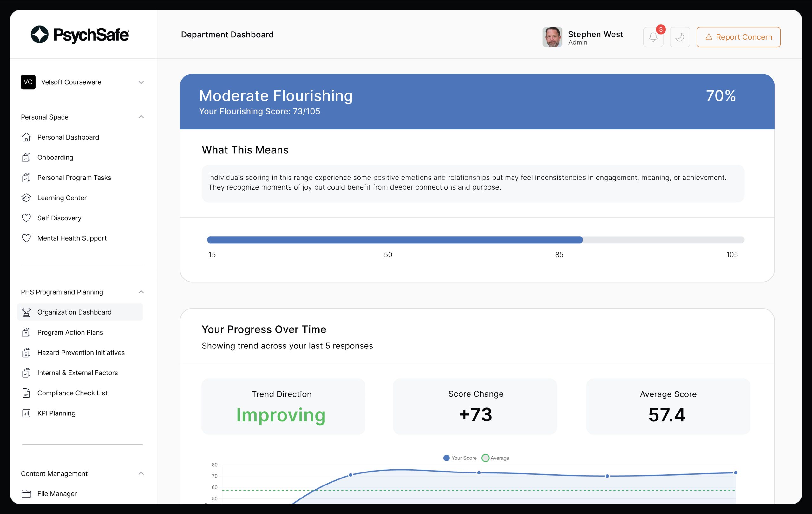
Task: Toggle Average series in chart legend
Action: (x=496, y=458)
